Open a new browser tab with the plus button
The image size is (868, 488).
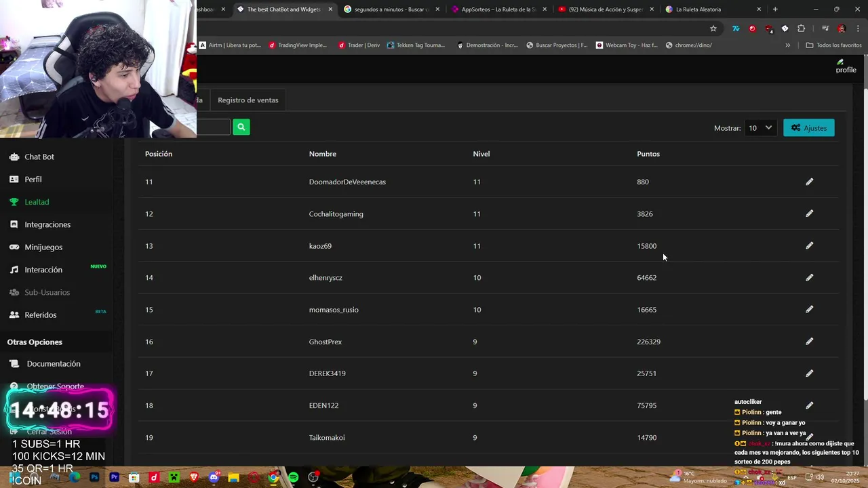tap(775, 9)
